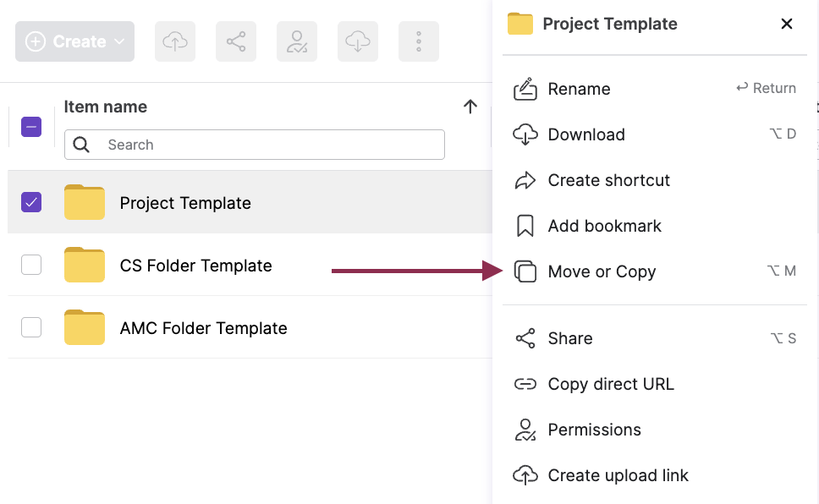Click the upload icon in toolbar
This screenshot has width=819, height=504.
coord(175,41)
